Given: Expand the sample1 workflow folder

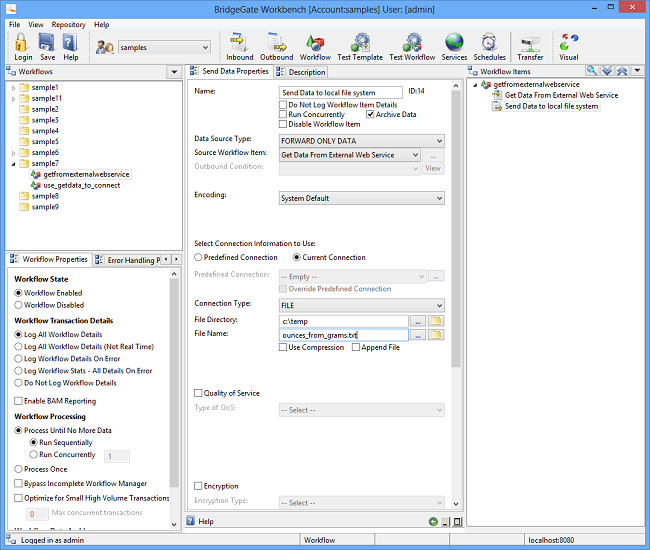Looking at the screenshot, I should (x=14, y=88).
